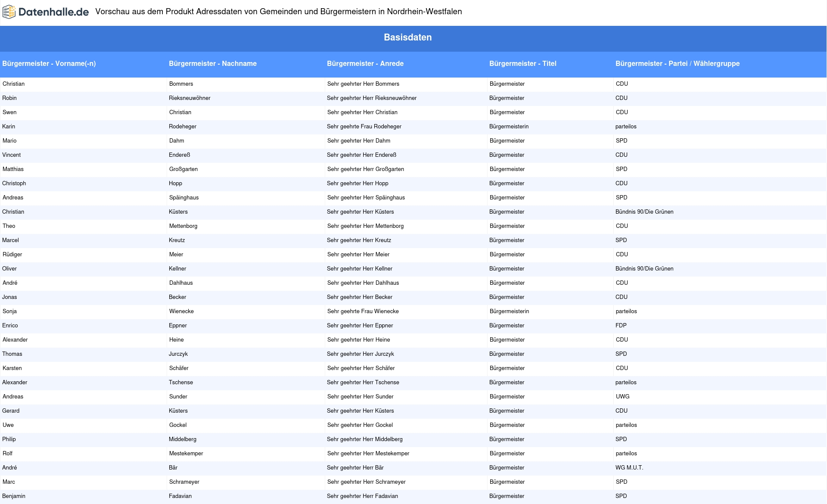The height and width of the screenshot is (504, 827).
Task: Click the Basisdaten section header
Action: point(407,37)
